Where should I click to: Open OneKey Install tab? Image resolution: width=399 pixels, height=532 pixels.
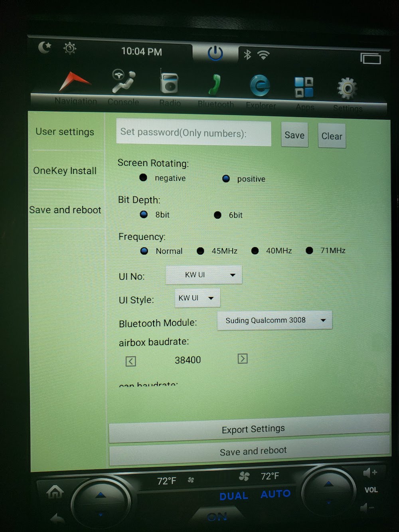(x=65, y=171)
